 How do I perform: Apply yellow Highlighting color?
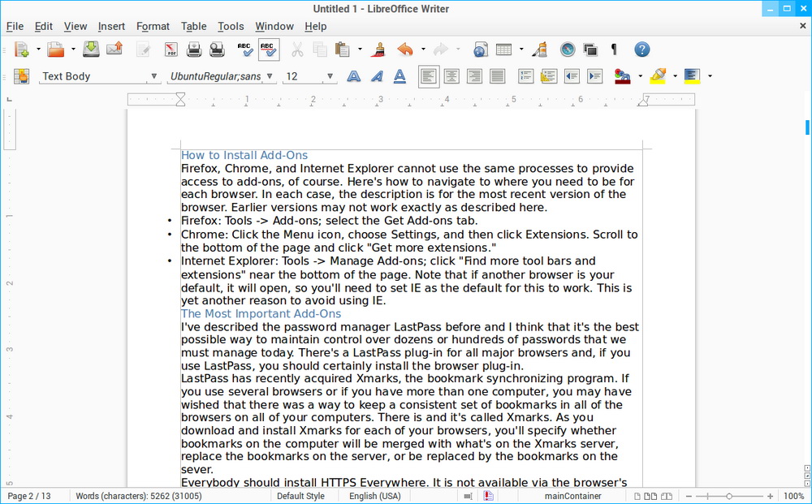tap(659, 76)
